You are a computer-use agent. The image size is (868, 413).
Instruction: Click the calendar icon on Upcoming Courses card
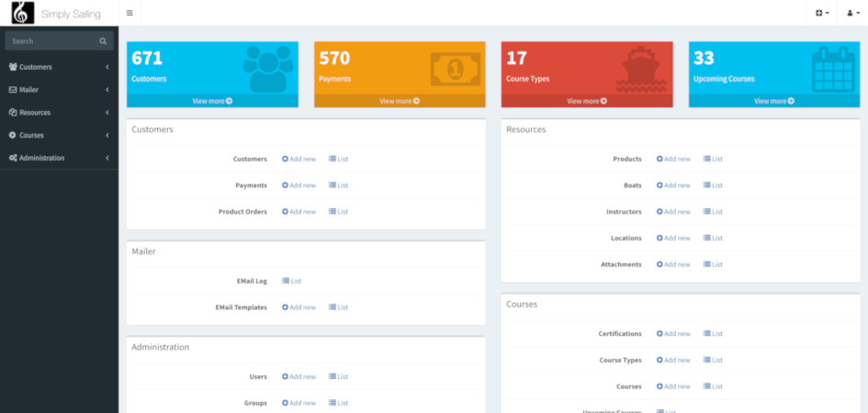833,69
